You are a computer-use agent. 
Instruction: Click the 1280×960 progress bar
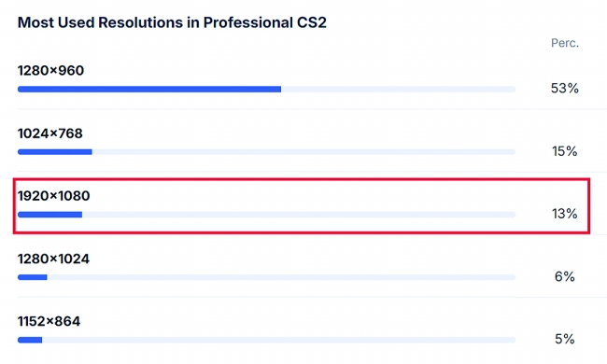coord(266,90)
